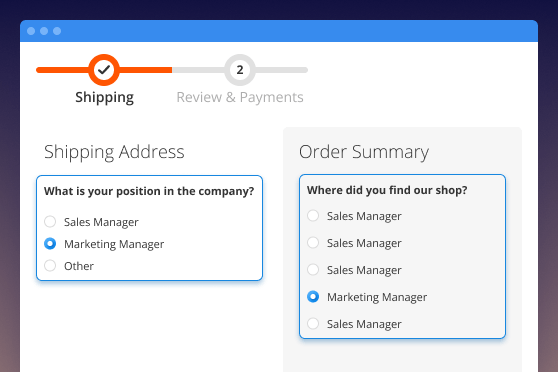Select Marketing Manager radio in Order Summary

[x=313, y=297]
